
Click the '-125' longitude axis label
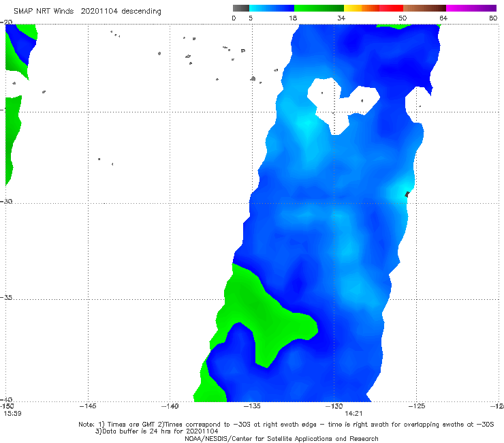tap(416, 406)
